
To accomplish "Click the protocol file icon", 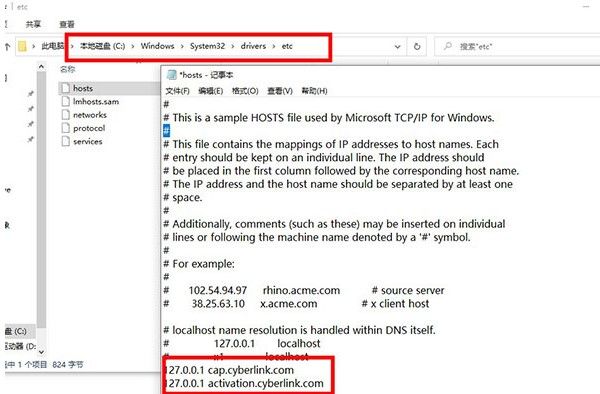I will click(66, 128).
